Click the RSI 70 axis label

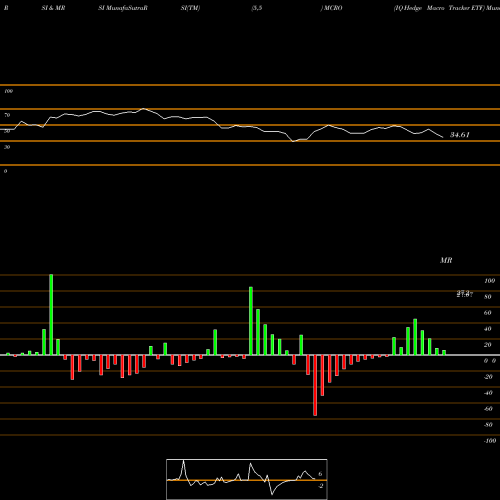(x=7, y=115)
